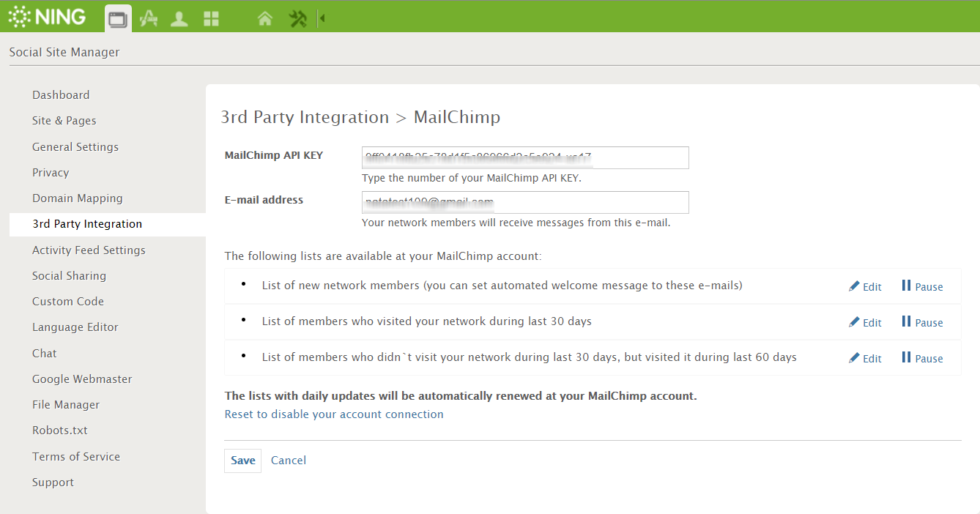
Task: Save the MailChimp settings
Action: tap(242, 461)
